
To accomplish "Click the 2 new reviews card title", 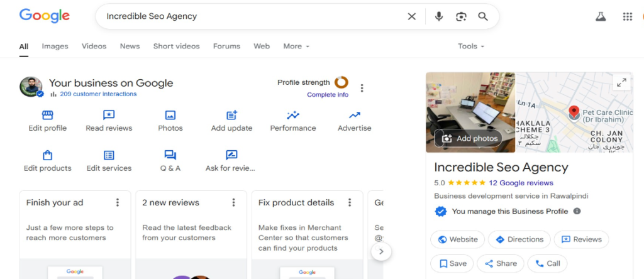I will tap(171, 203).
